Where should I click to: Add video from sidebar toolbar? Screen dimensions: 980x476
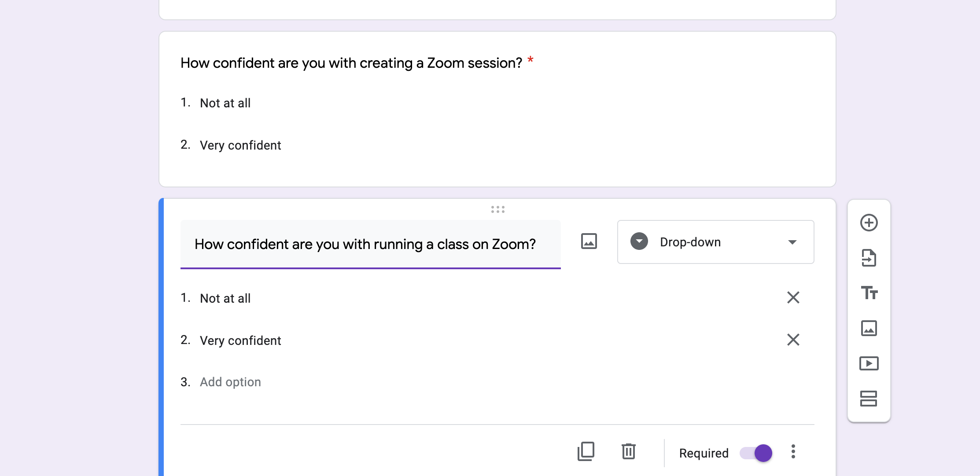[x=869, y=363]
